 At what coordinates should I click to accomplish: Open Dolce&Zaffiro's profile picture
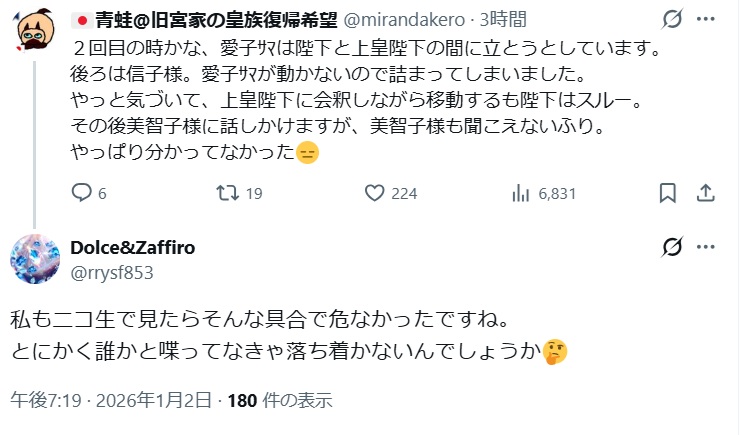36,259
